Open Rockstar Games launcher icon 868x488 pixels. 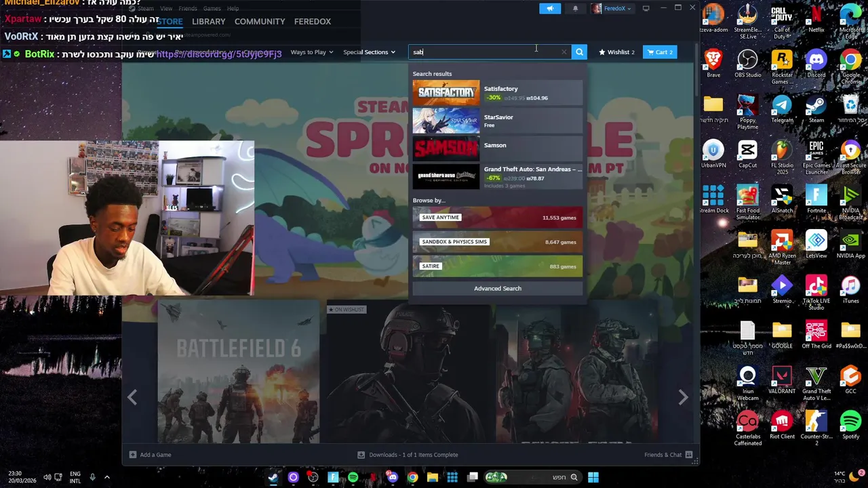click(782, 66)
